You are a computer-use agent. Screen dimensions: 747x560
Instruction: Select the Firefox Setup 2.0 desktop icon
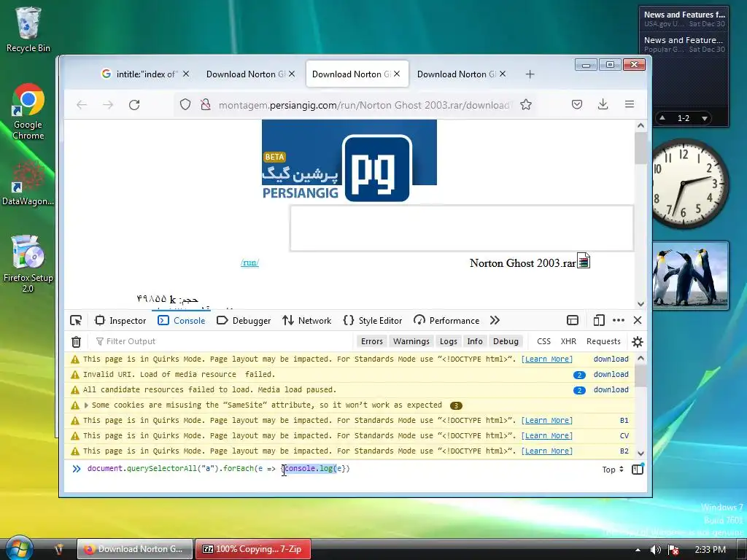[28, 264]
